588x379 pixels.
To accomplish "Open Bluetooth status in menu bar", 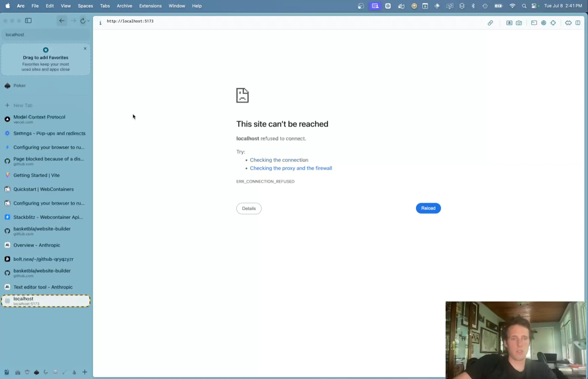I will click(x=473, y=6).
